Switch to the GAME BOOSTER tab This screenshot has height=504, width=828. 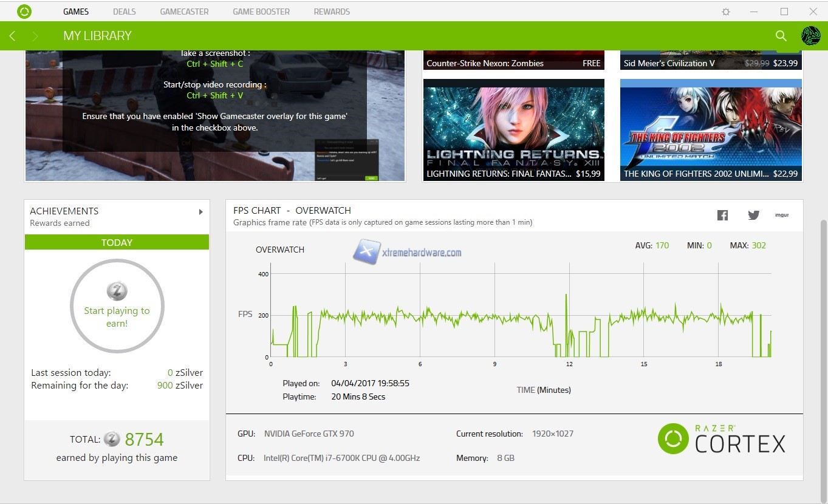pos(261,11)
